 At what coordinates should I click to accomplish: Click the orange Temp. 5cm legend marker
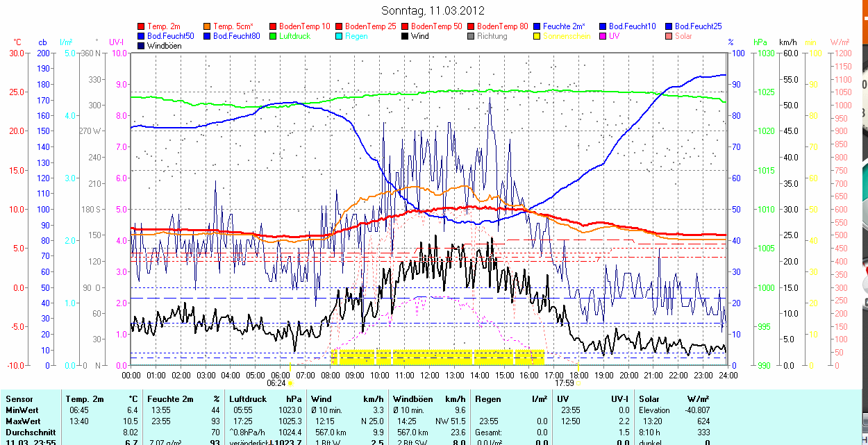208,26
